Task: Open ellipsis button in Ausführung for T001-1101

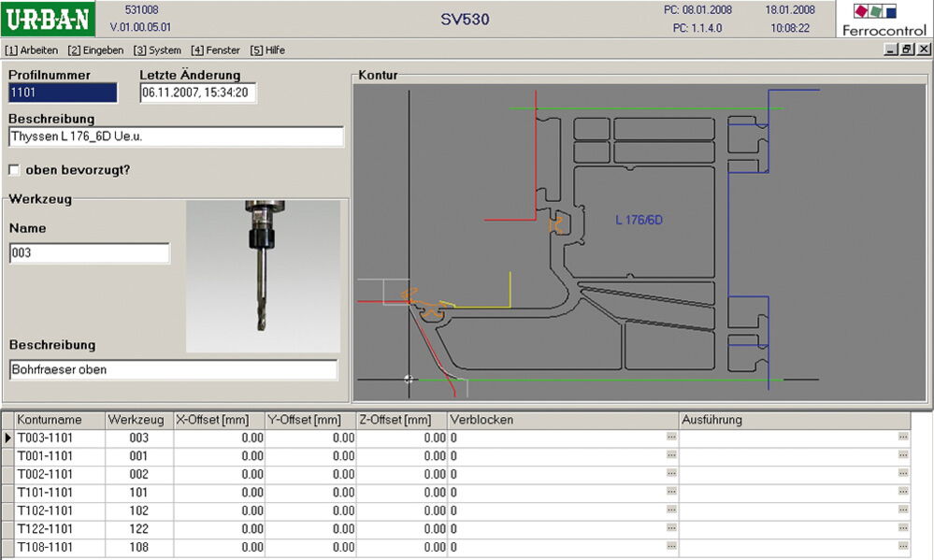Action: point(902,455)
